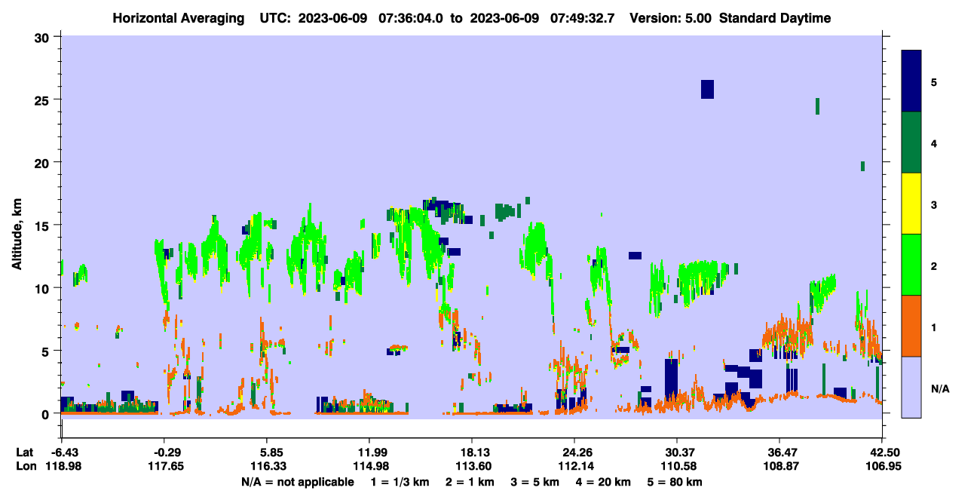Click the legend text '5 = 80 km'
Viewport: 980px width, 503px height.
(675, 482)
